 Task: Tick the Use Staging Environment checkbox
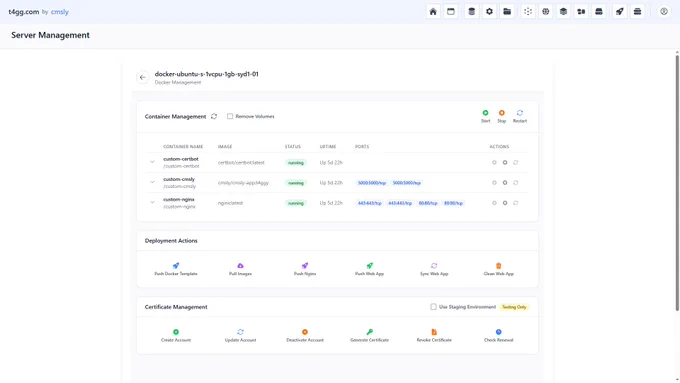433,307
